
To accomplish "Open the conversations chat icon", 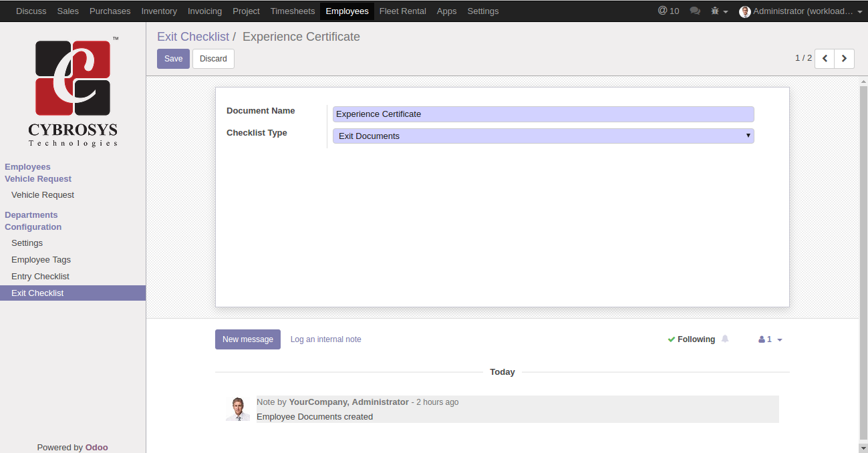I will click(x=695, y=11).
